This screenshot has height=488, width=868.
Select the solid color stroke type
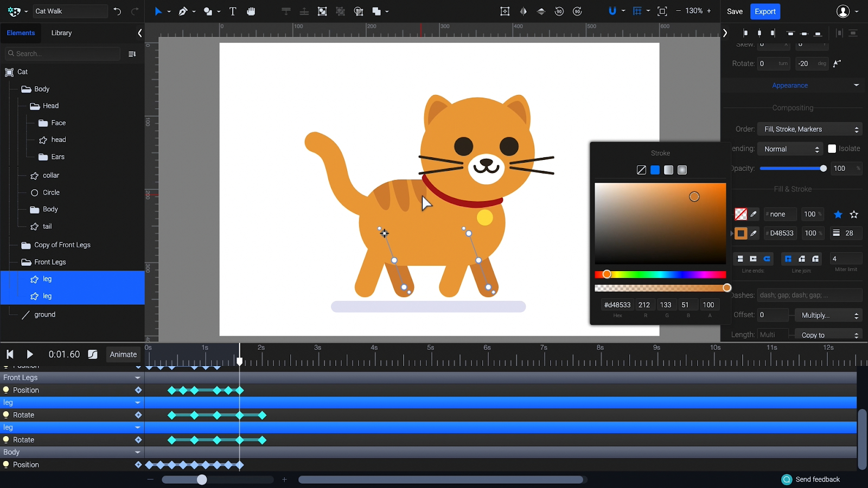pyautogui.click(x=655, y=170)
